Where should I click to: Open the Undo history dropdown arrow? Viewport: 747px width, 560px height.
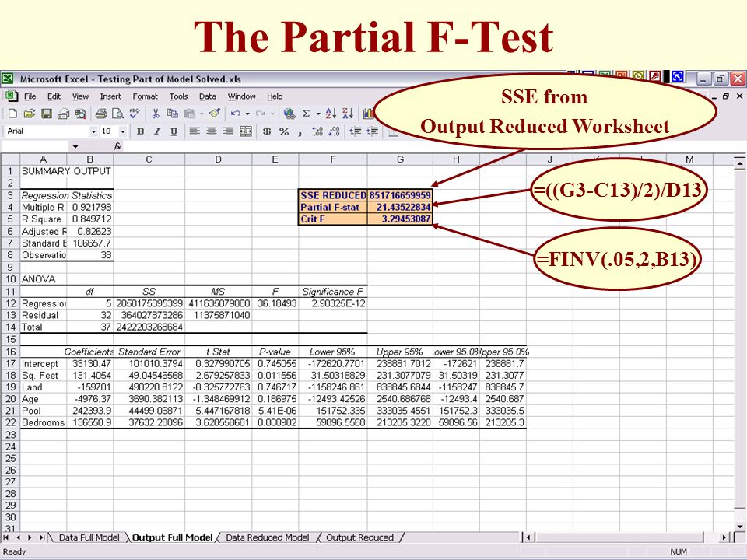pos(247,114)
